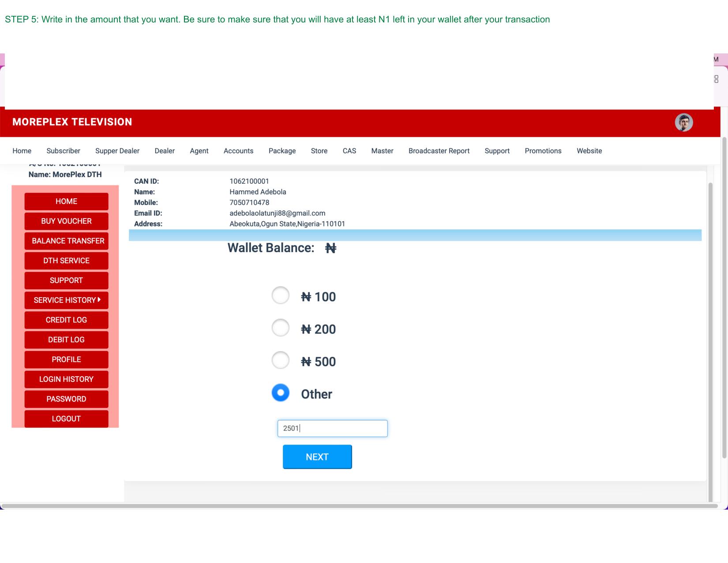Click the horizontal scrollbar at bottom

(x=360, y=506)
